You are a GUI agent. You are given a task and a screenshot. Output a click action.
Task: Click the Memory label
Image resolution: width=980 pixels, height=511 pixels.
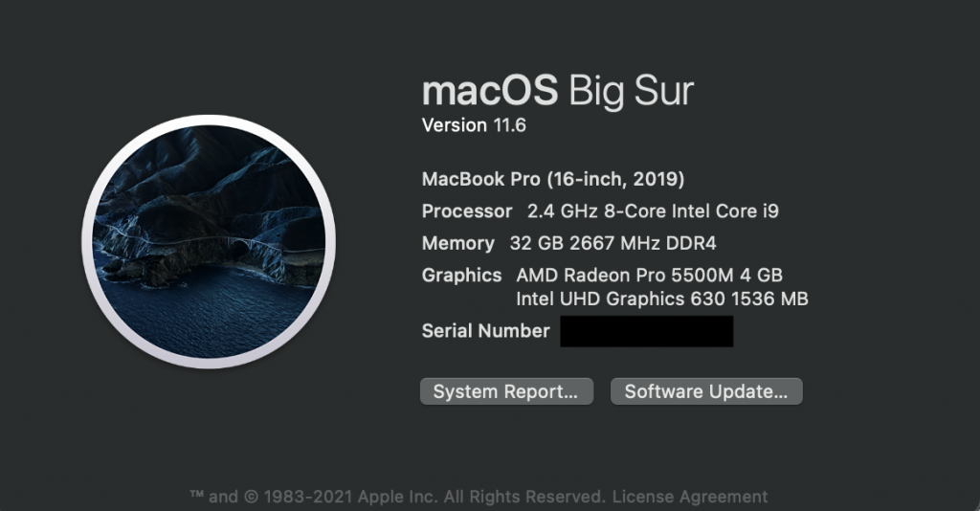tap(458, 243)
